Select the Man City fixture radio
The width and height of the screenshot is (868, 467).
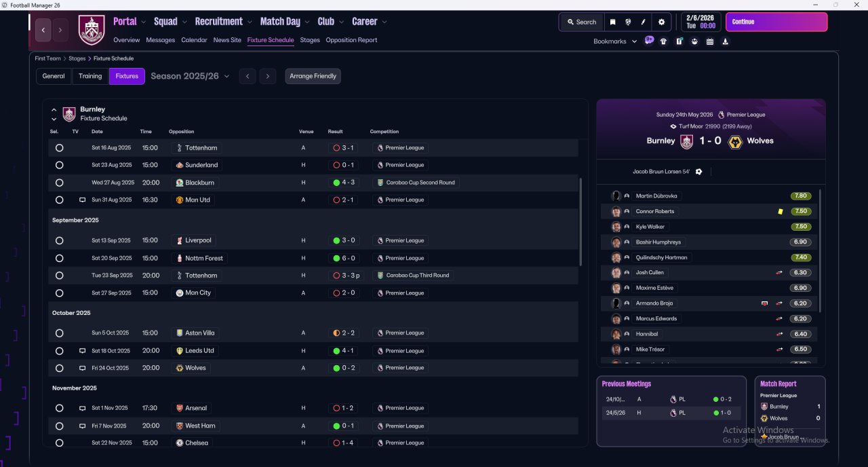(59, 293)
